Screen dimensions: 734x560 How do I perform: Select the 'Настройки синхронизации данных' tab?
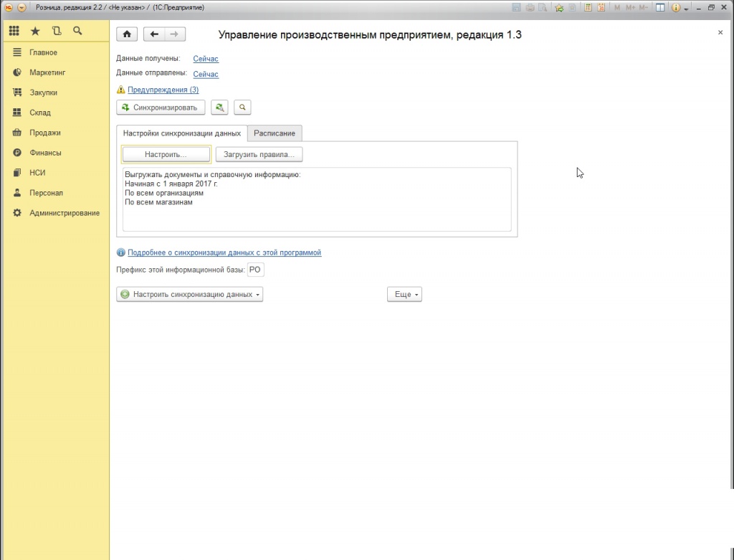(181, 133)
